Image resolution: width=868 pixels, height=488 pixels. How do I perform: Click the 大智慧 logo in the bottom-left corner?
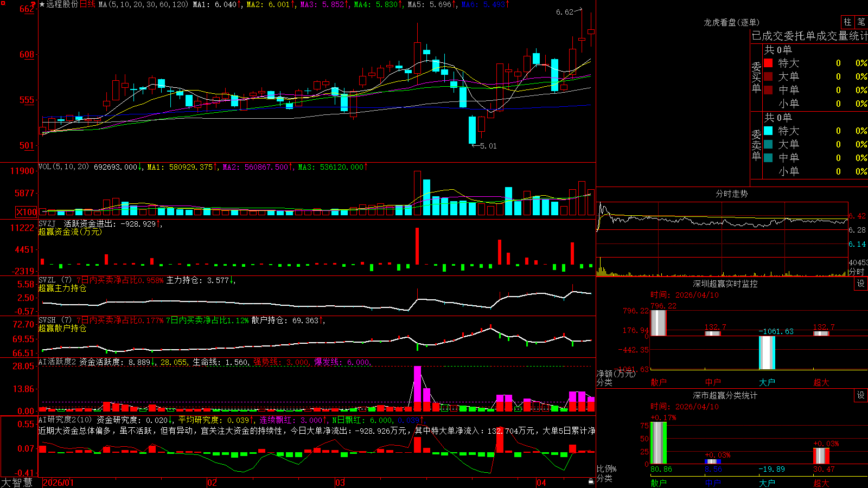coord(17,482)
